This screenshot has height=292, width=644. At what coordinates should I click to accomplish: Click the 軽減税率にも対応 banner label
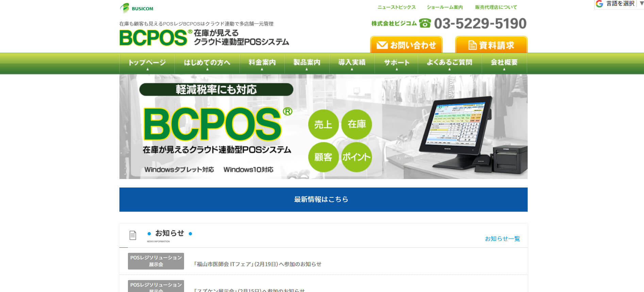[216, 90]
